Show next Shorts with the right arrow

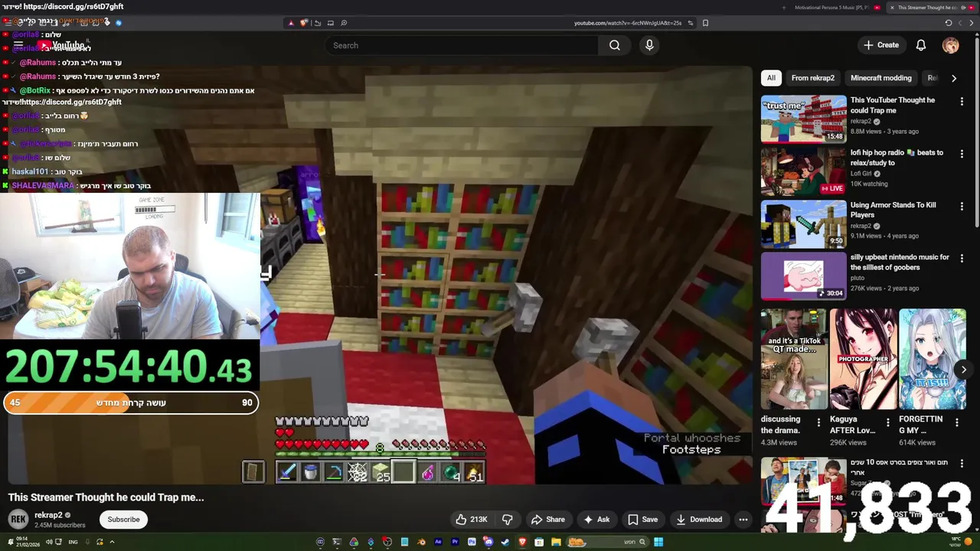tap(963, 369)
